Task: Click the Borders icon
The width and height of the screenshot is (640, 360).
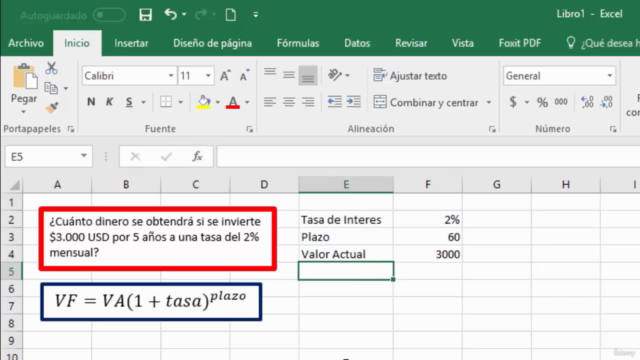Action: tap(166, 102)
